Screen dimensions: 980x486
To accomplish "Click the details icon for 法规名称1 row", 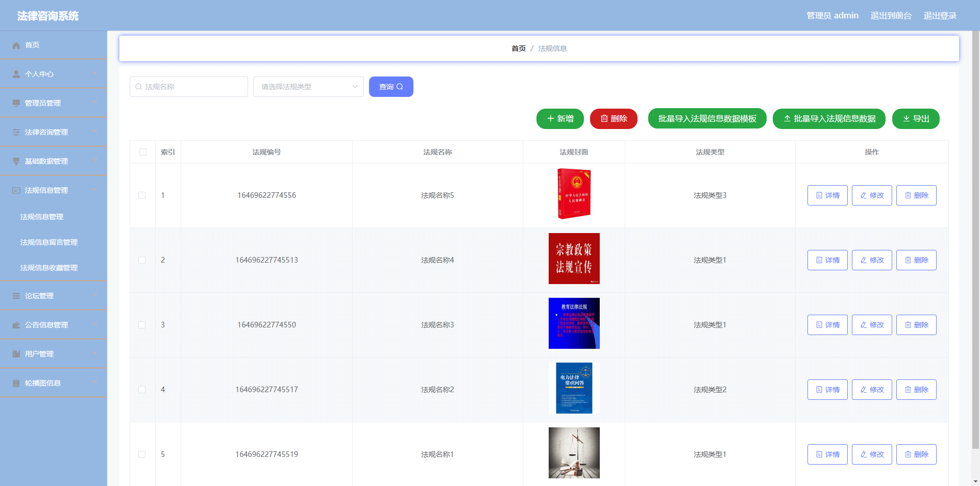I will pyautogui.click(x=819, y=454).
